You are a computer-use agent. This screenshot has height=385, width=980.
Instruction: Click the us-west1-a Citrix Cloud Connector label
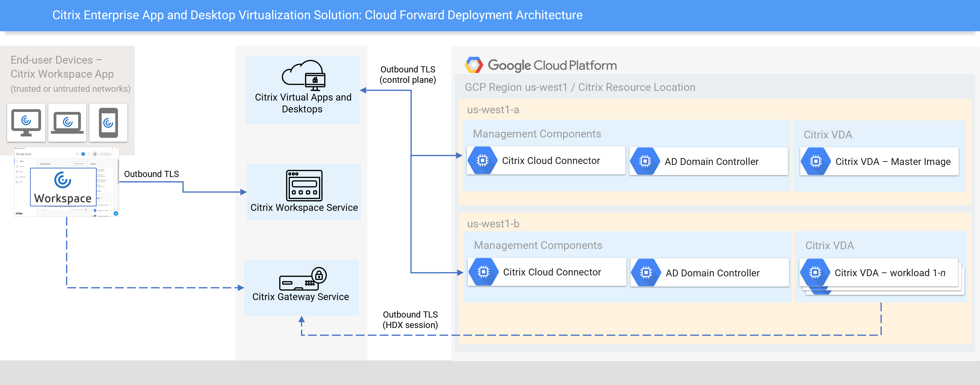[x=550, y=161]
